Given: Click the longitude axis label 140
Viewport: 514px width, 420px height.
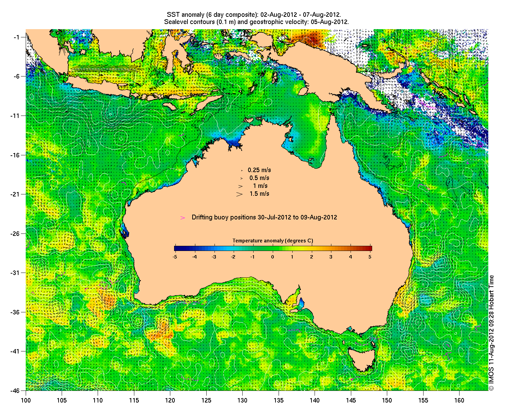Looking at the screenshot, I should (315, 400).
